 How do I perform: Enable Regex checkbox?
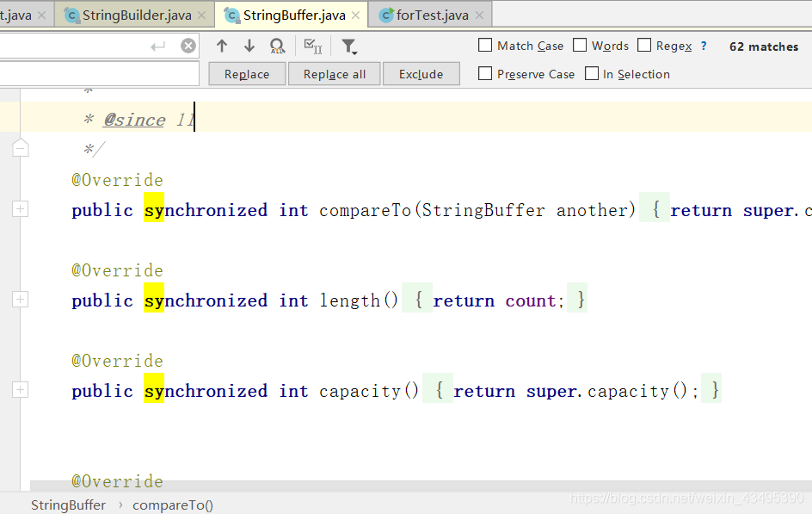(x=643, y=45)
